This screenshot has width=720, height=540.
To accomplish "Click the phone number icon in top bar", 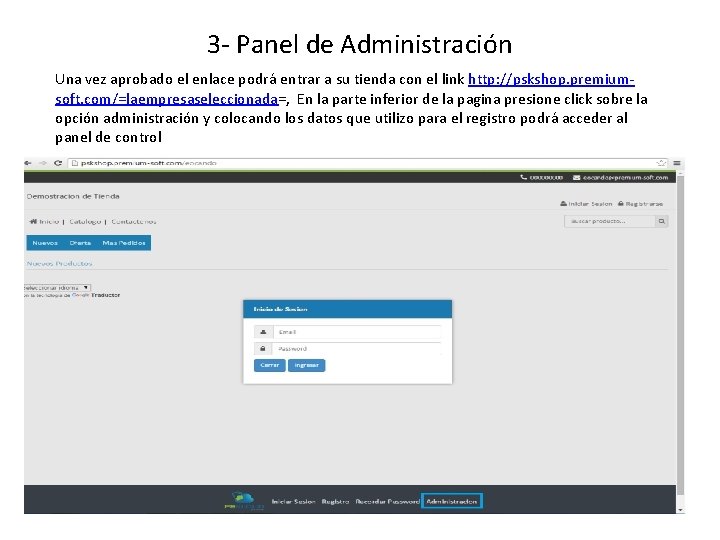I will [523, 177].
